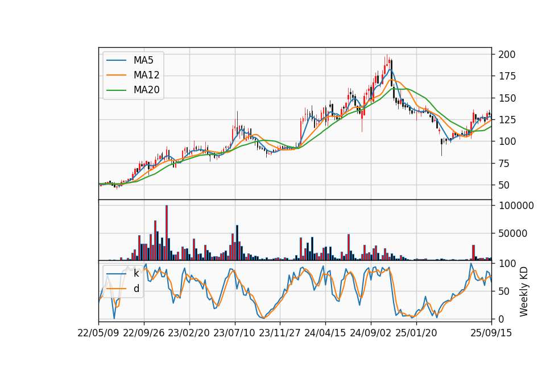Click the blue MA5 line sample in legend

click(116, 60)
